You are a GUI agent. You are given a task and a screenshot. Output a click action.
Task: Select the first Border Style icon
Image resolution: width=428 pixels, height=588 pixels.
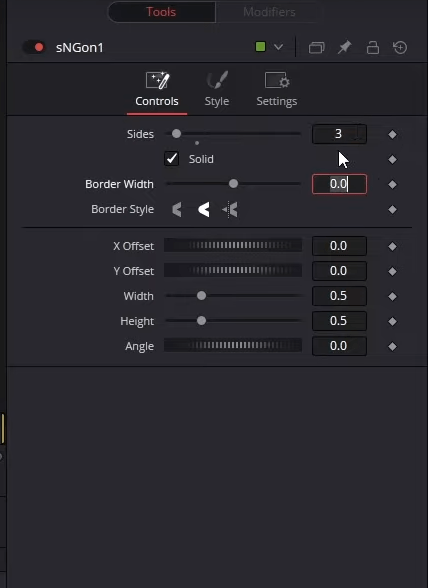[x=177, y=209]
